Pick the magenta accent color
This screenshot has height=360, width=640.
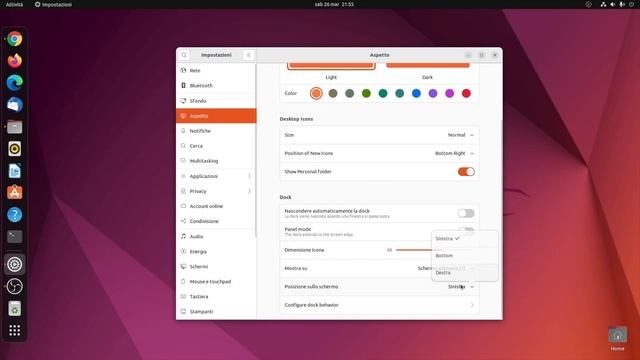point(449,93)
